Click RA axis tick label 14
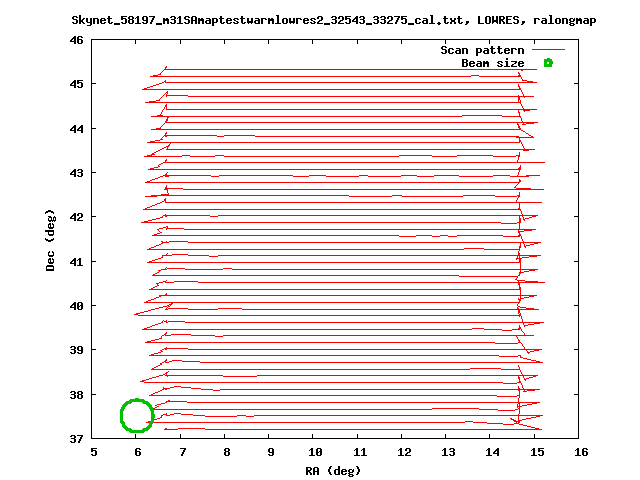 493,452
